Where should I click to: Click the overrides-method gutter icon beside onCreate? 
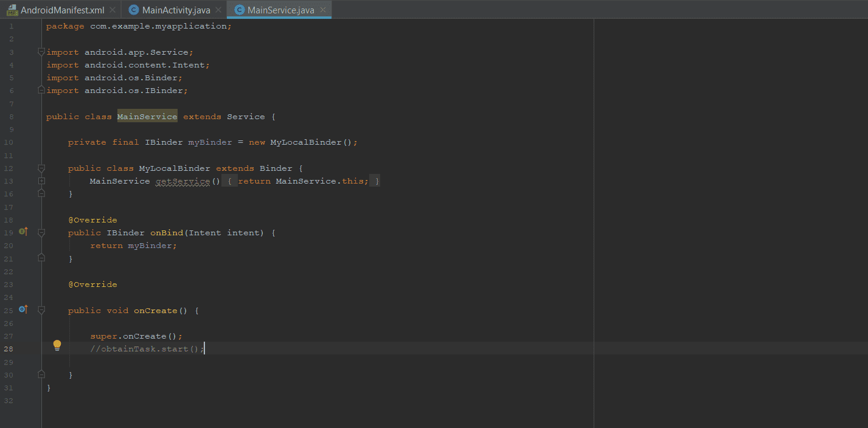pos(23,309)
